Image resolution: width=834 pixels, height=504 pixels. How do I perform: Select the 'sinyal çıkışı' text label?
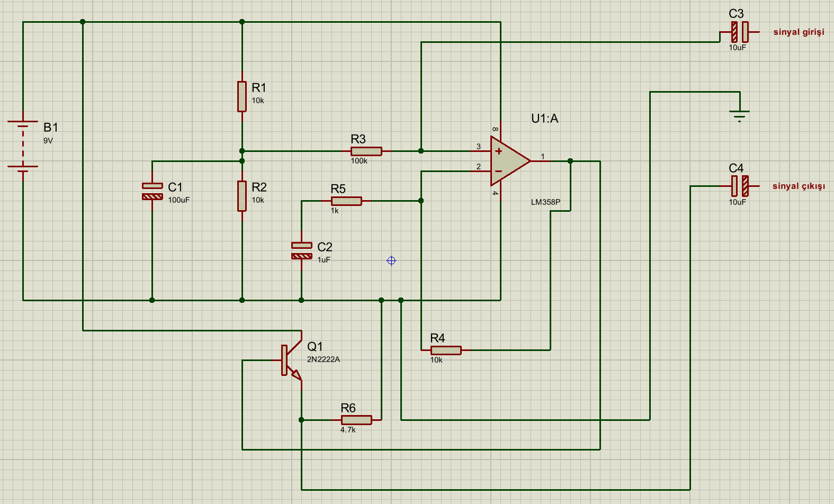tap(799, 186)
